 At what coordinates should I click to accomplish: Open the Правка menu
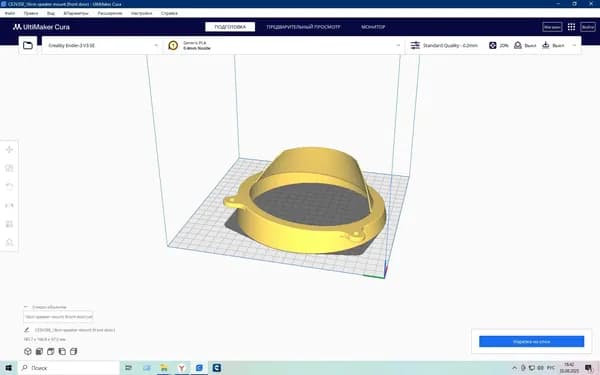(31, 13)
